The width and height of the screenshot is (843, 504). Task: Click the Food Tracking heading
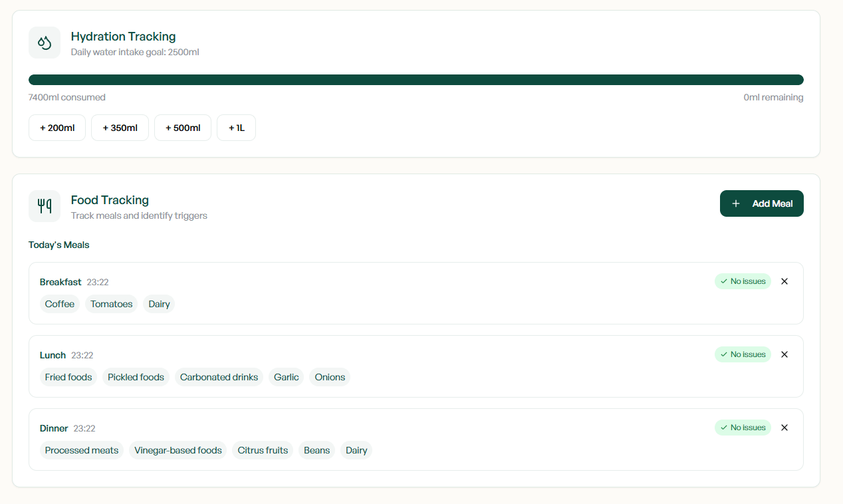[x=110, y=200]
